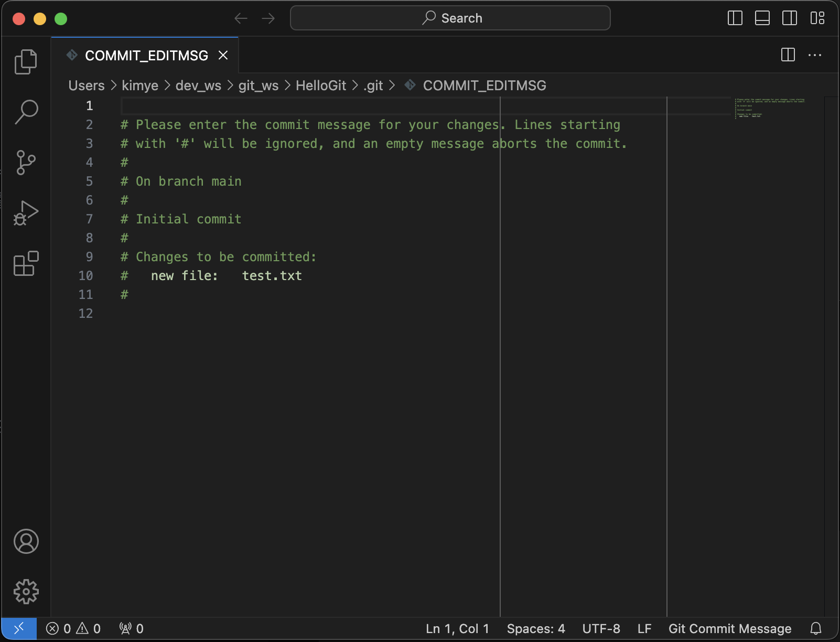Toggle the Primary Side Bar layout button
Screen dimensions: 840x642
[x=735, y=18]
